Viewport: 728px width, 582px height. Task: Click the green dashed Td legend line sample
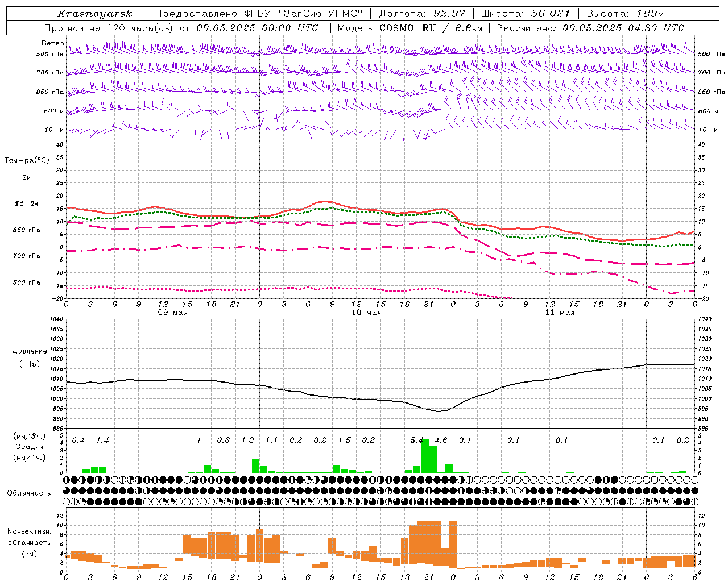tap(26, 210)
